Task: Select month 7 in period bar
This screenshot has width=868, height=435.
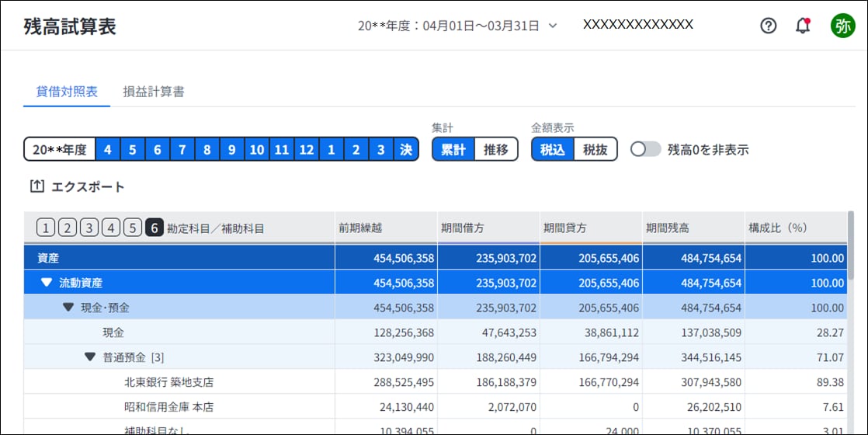Action: click(x=182, y=150)
